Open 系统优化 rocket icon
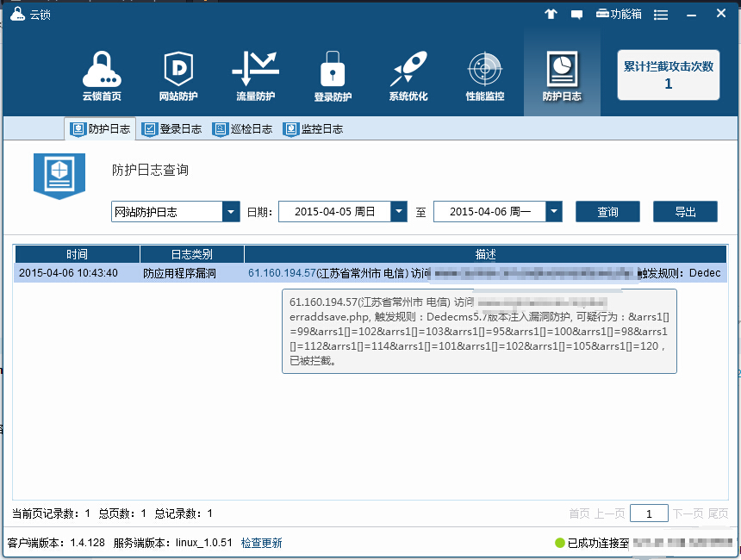 (x=408, y=76)
